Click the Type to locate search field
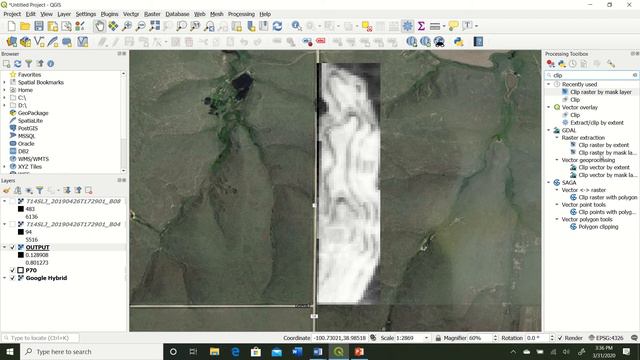The image size is (640, 360). pos(40,338)
